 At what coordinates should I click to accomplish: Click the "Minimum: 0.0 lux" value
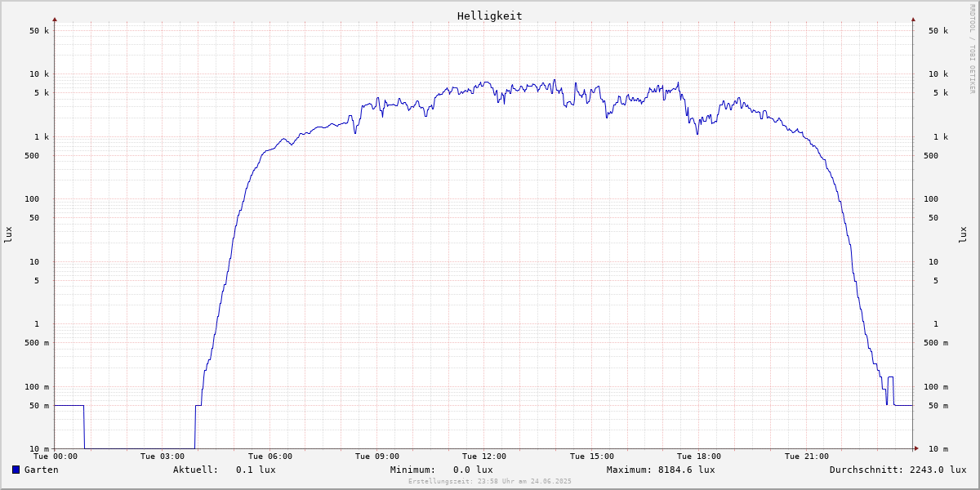pos(442,470)
